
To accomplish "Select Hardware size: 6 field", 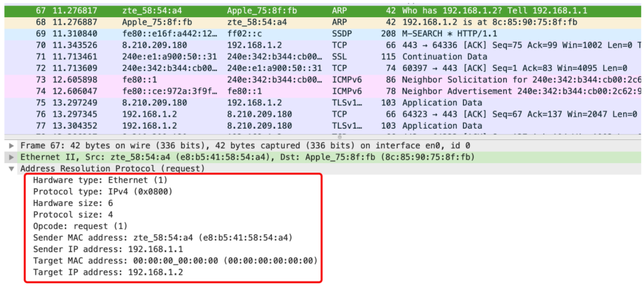I will tap(73, 203).
